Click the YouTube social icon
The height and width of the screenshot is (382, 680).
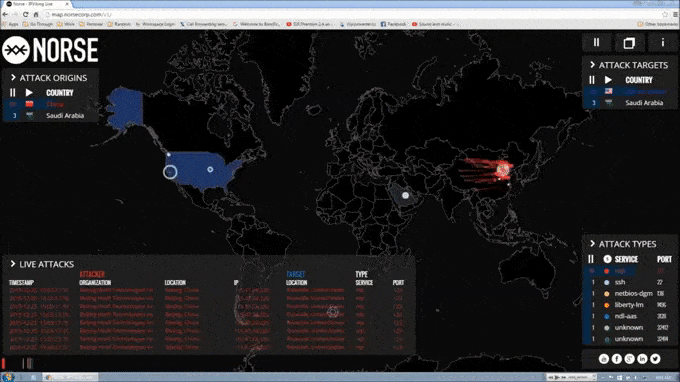[604, 359]
